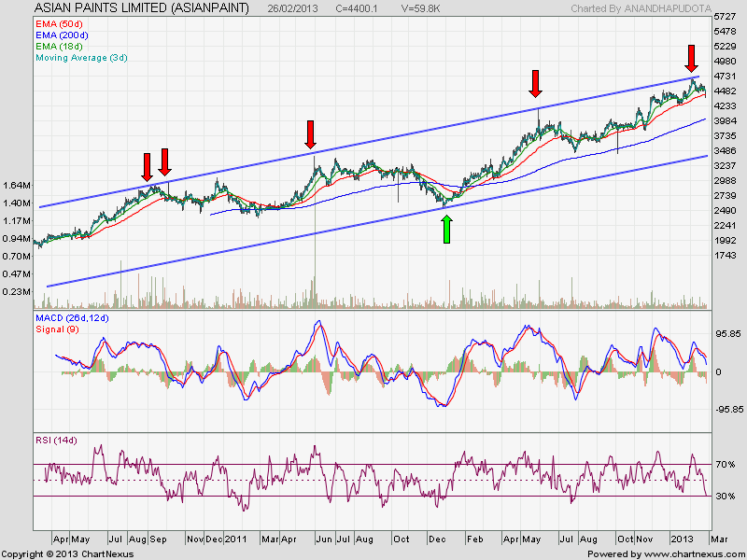
Task: Click the 2013 label on time axis
Action: pos(683,539)
